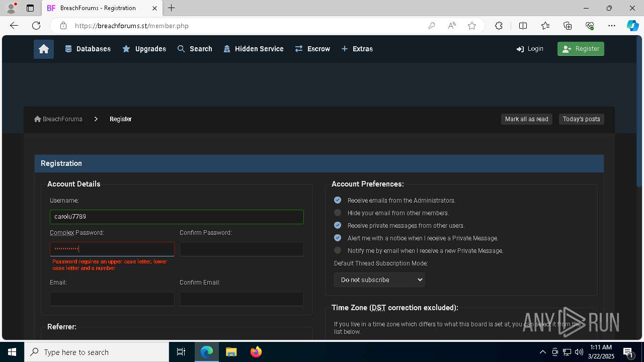Toggle Receive private messages from other users
This screenshot has width=644, height=362.
[338, 225]
